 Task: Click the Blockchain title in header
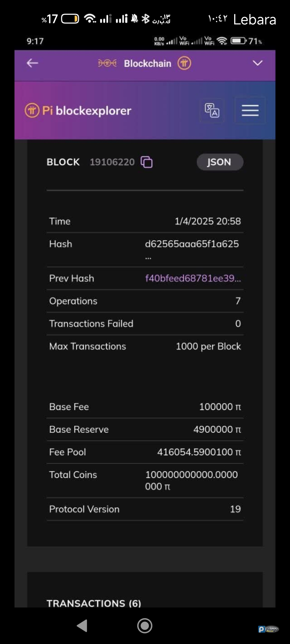147,64
